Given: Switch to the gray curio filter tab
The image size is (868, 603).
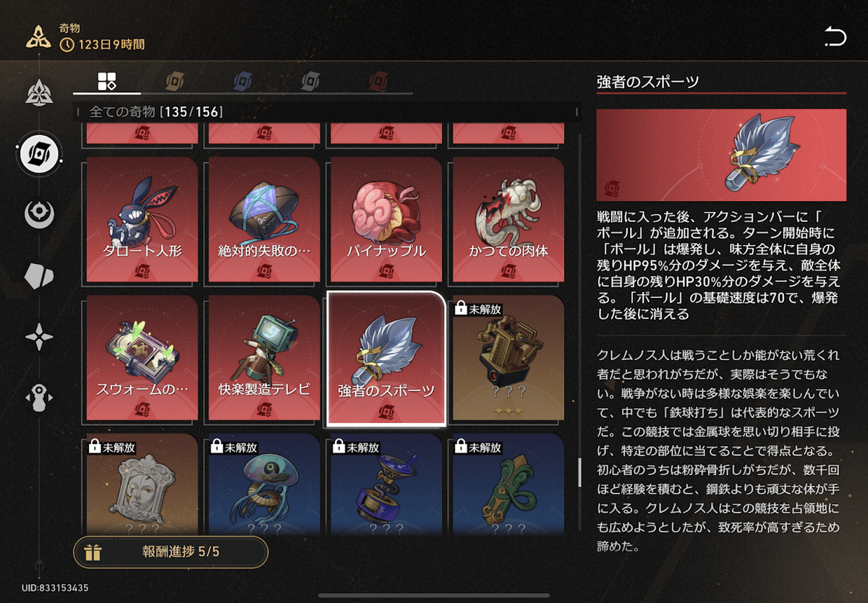Looking at the screenshot, I should pos(312,82).
